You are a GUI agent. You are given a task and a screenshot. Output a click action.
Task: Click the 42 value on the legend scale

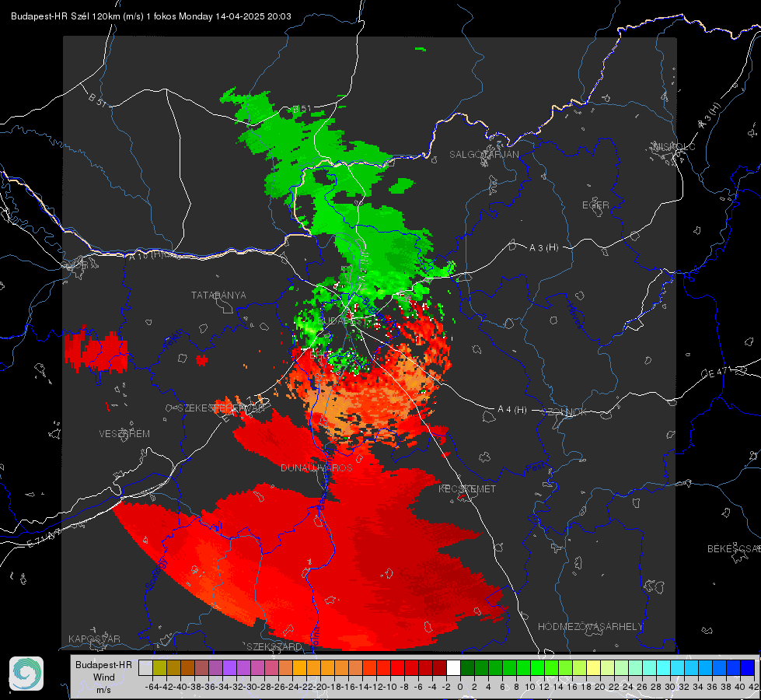click(x=754, y=687)
